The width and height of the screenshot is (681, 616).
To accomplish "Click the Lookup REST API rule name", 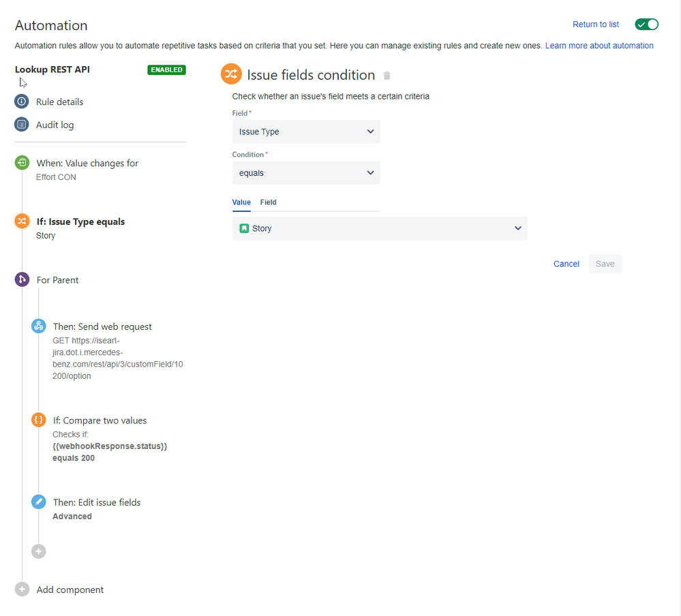I will (52, 70).
